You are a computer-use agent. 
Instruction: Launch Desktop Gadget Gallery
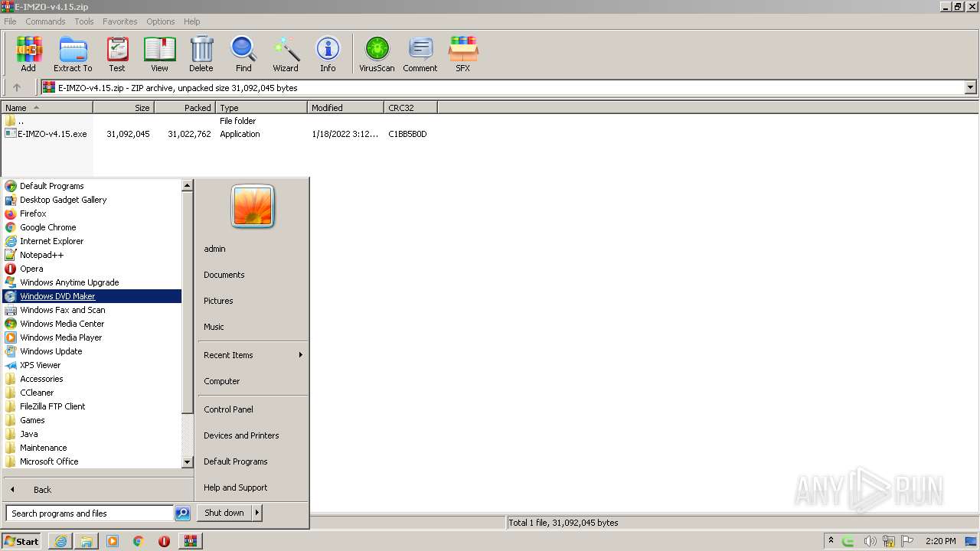click(x=92, y=200)
